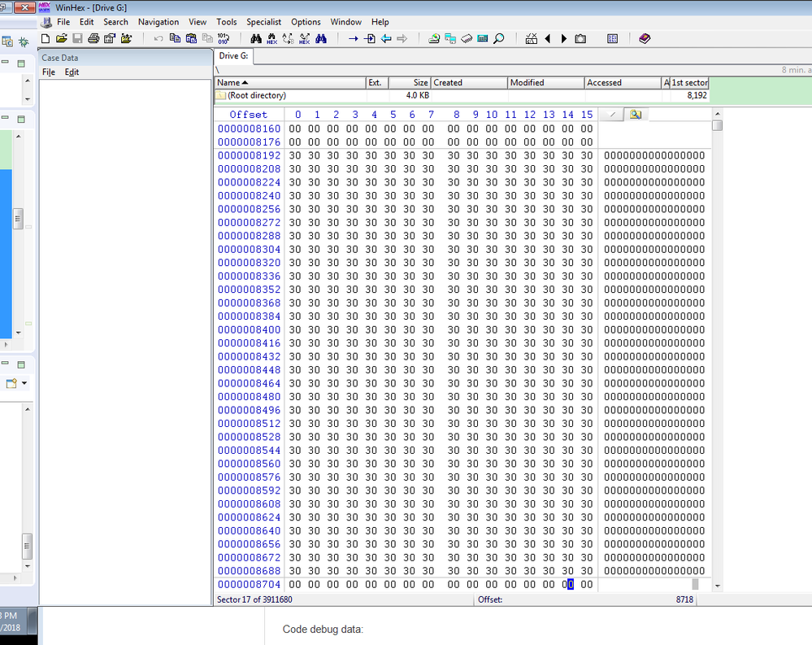This screenshot has width=812, height=645.
Task: Open the Options menu
Action: 306,22
